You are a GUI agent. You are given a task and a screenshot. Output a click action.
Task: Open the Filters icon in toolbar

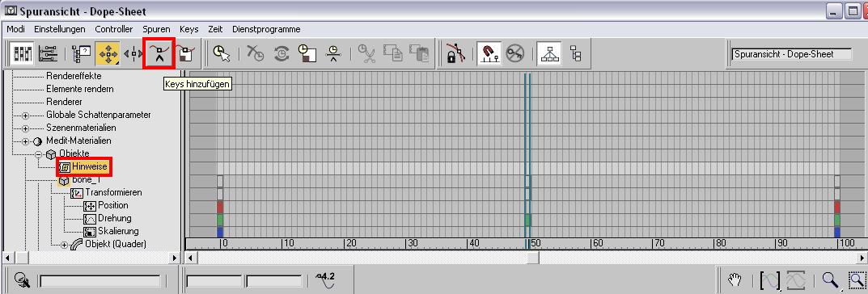(82, 53)
